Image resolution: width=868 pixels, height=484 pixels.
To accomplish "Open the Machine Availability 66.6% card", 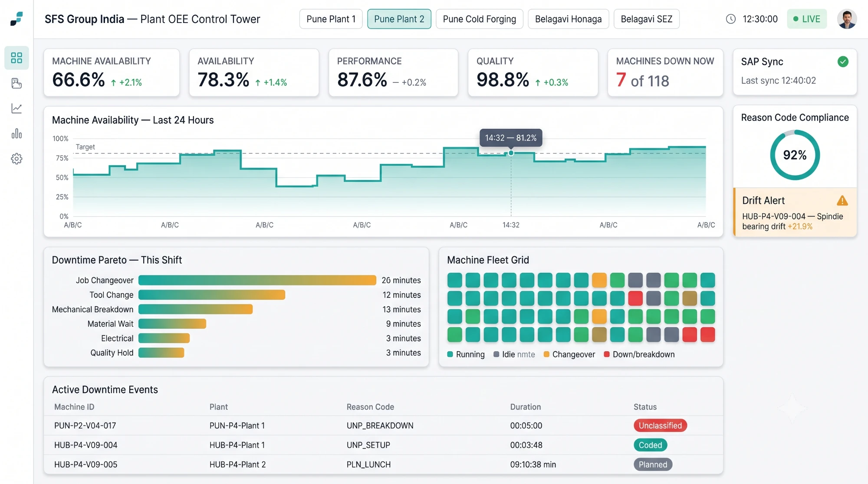I will coord(112,72).
